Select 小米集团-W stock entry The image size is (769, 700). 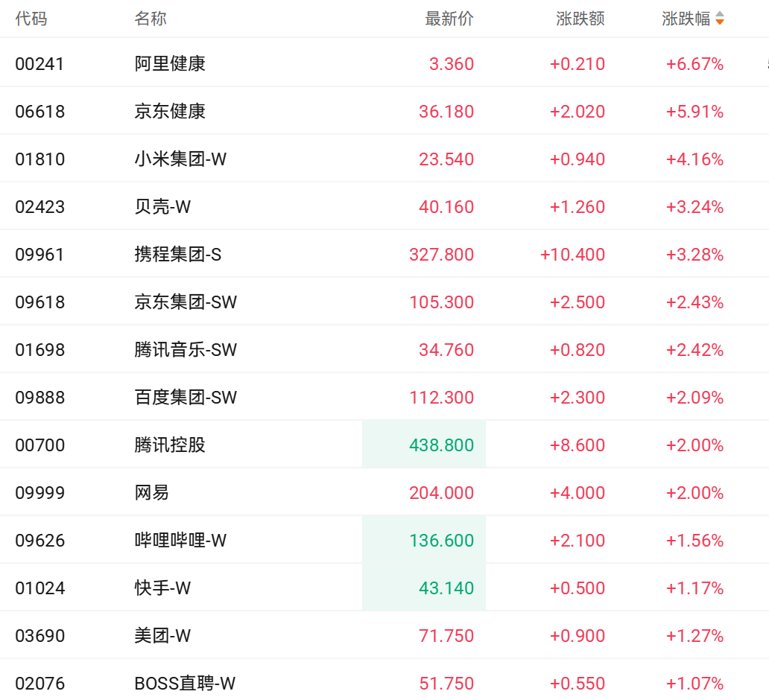coord(384,159)
